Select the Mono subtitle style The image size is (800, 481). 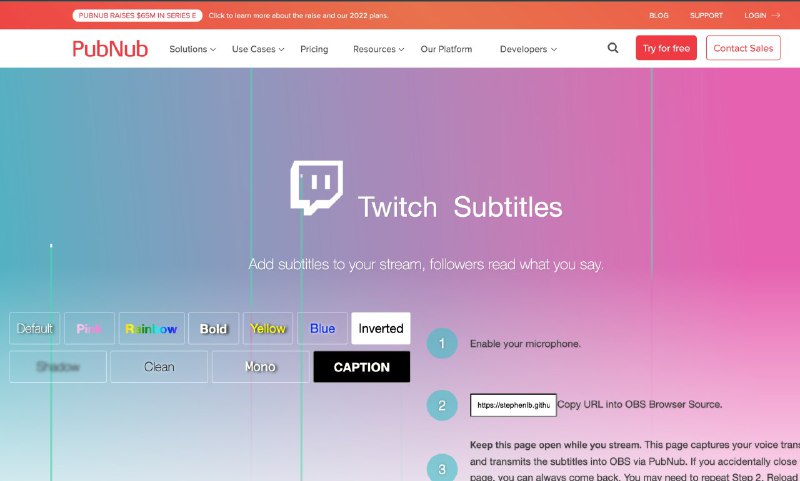pos(260,367)
